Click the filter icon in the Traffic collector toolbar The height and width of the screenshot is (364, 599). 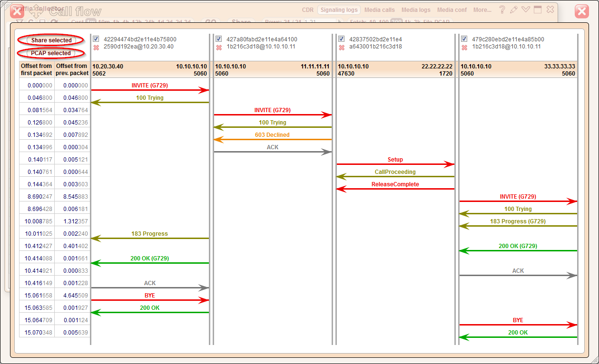click(20, 21)
